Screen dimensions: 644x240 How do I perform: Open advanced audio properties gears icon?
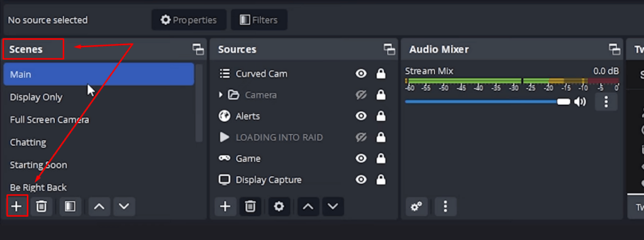click(x=416, y=206)
